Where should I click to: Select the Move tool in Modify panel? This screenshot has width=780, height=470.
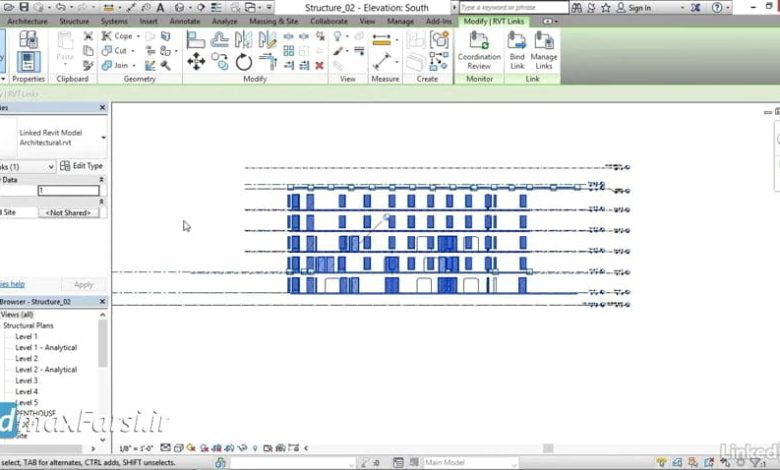click(x=196, y=62)
